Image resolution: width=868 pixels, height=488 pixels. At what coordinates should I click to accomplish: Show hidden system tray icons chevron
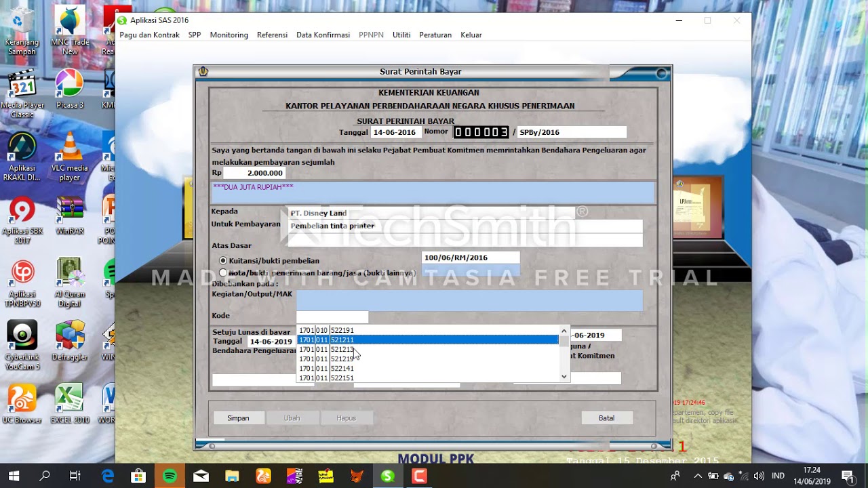[x=697, y=476]
